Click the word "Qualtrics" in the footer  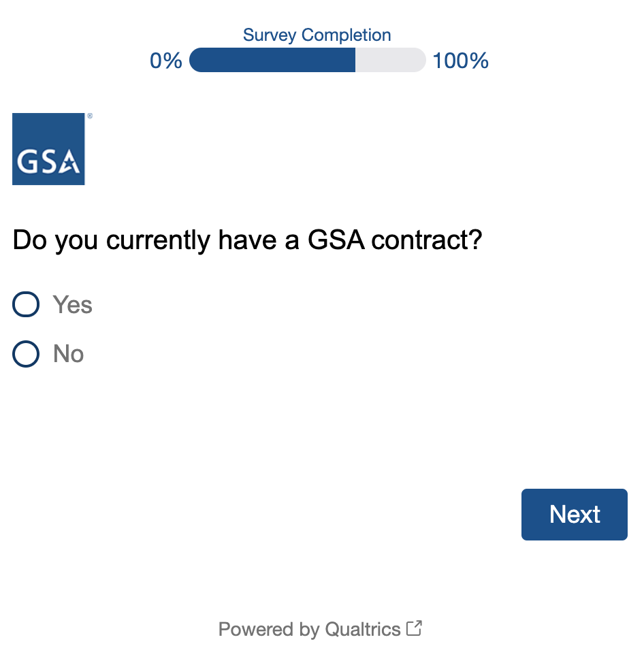click(x=363, y=629)
